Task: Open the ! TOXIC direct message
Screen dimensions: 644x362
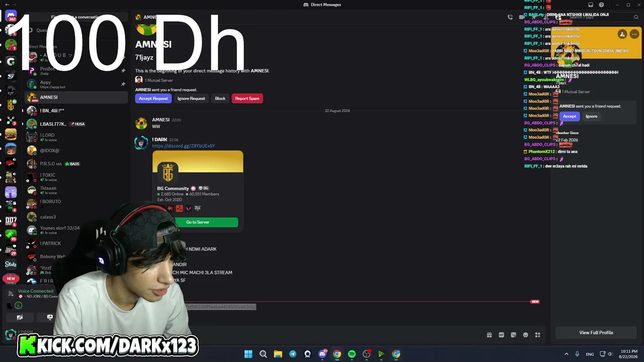Action: [x=75, y=177]
